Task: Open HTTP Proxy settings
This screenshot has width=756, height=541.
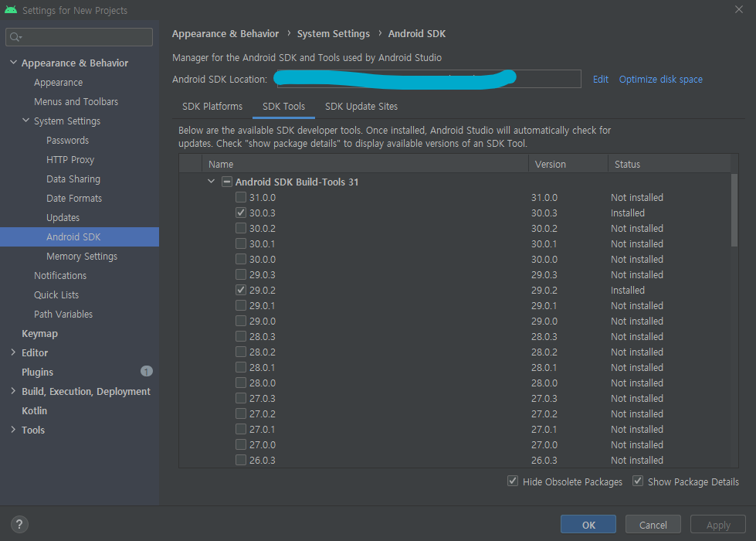Action: (70, 160)
